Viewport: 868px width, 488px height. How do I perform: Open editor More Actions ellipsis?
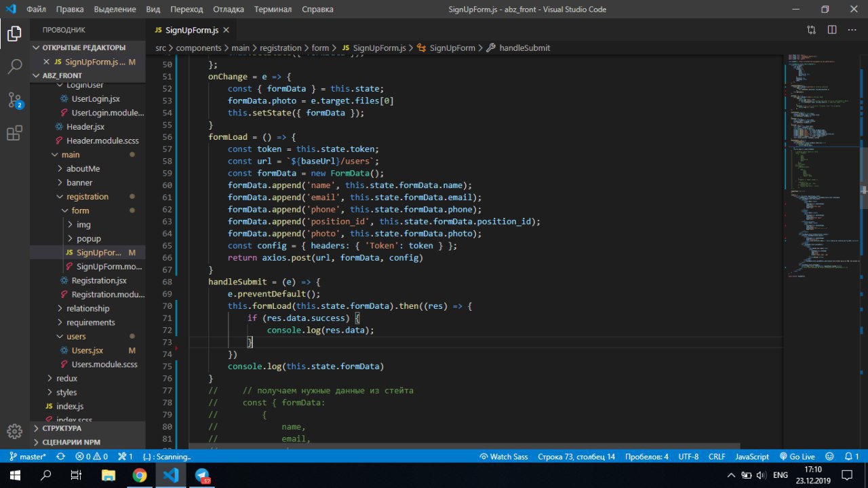tap(852, 30)
